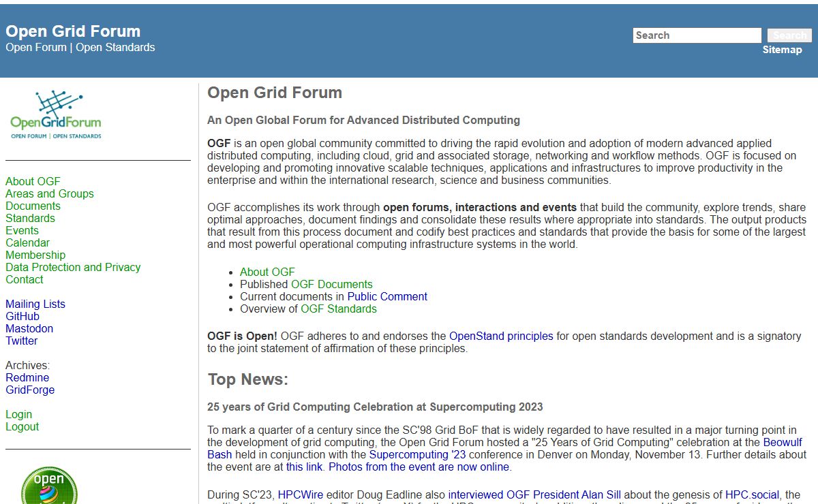818x504 pixels.
Task: Click '25 years of Grid Computing Celebration' headline
Action: pos(375,407)
